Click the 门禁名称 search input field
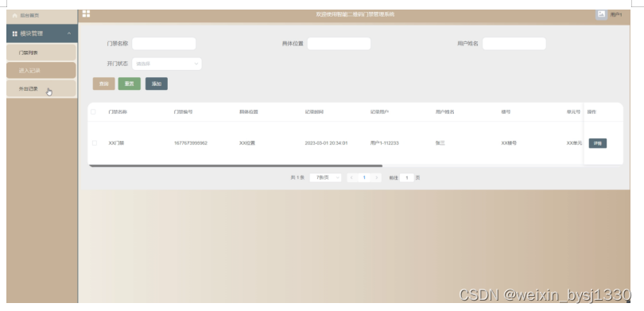This screenshot has height=311, width=644. point(164,44)
